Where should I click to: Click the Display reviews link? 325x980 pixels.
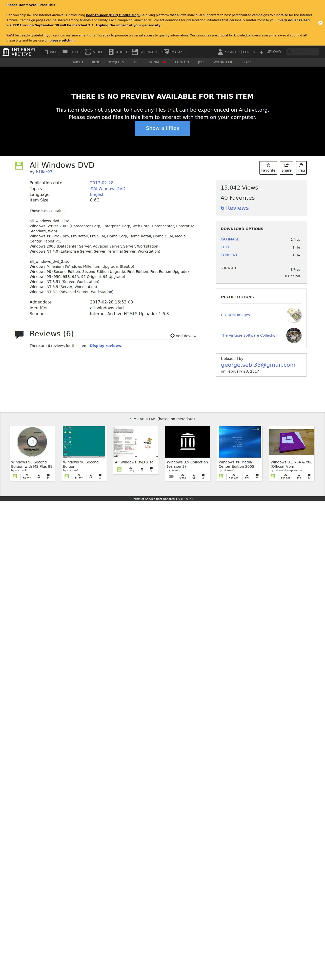pos(105,346)
